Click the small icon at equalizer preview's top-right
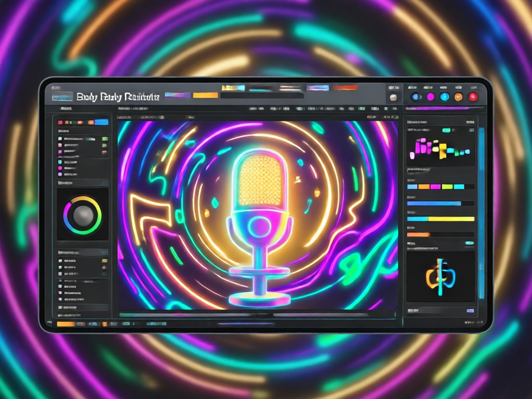Image resolution: width=532 pixels, height=399 pixels. click(472, 130)
